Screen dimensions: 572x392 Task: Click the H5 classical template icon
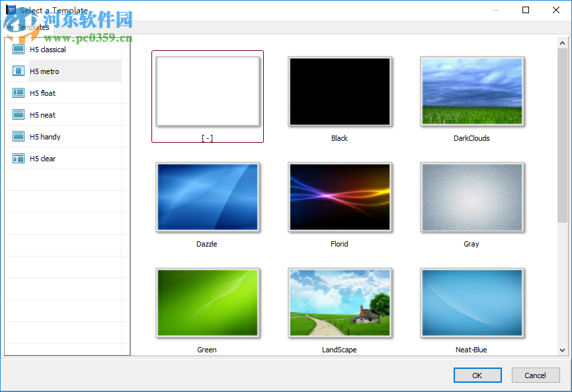(x=18, y=49)
